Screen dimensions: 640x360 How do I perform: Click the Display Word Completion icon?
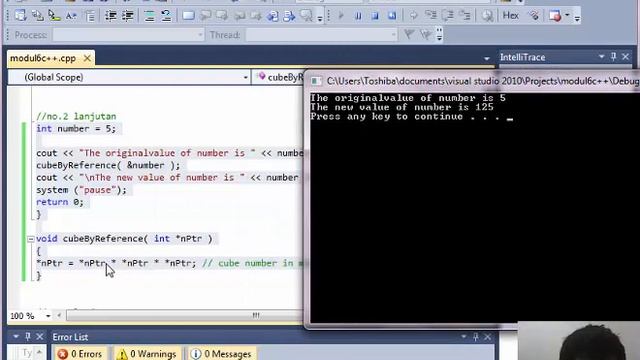click(x=71, y=16)
